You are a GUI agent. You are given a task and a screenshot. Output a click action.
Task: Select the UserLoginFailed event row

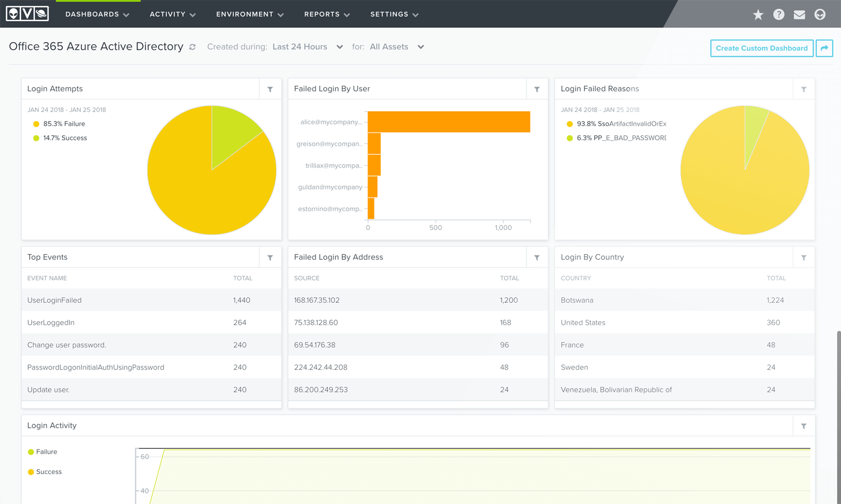151,300
